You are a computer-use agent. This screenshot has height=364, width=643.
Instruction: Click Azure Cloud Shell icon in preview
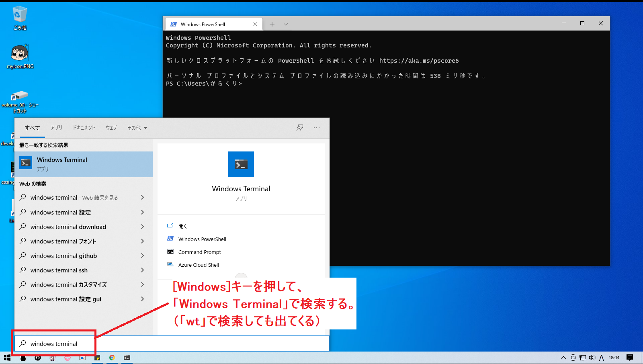click(170, 264)
